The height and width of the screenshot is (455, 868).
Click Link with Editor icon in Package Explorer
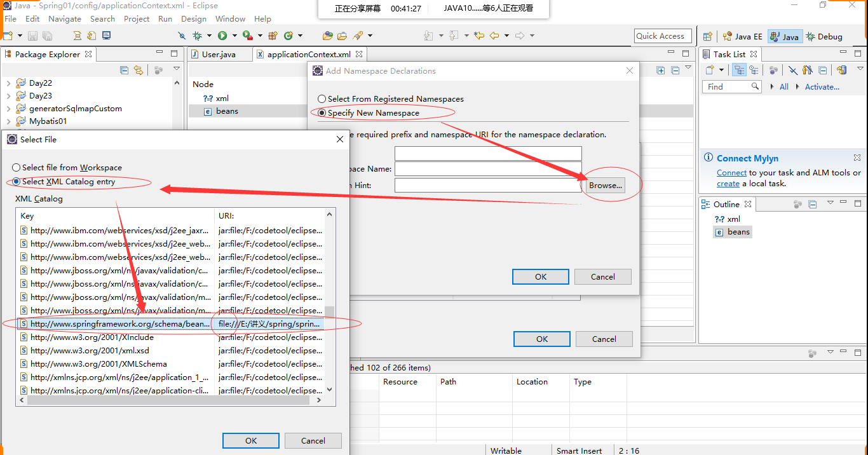pos(139,71)
